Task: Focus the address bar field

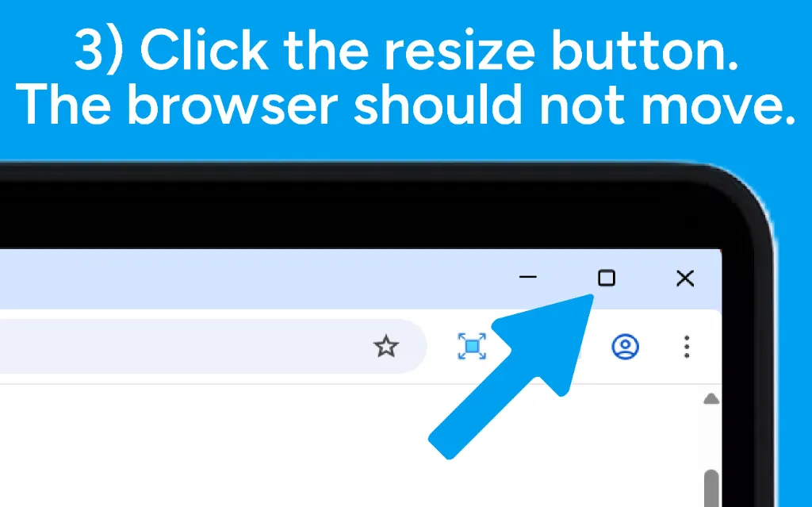Action: point(207,346)
